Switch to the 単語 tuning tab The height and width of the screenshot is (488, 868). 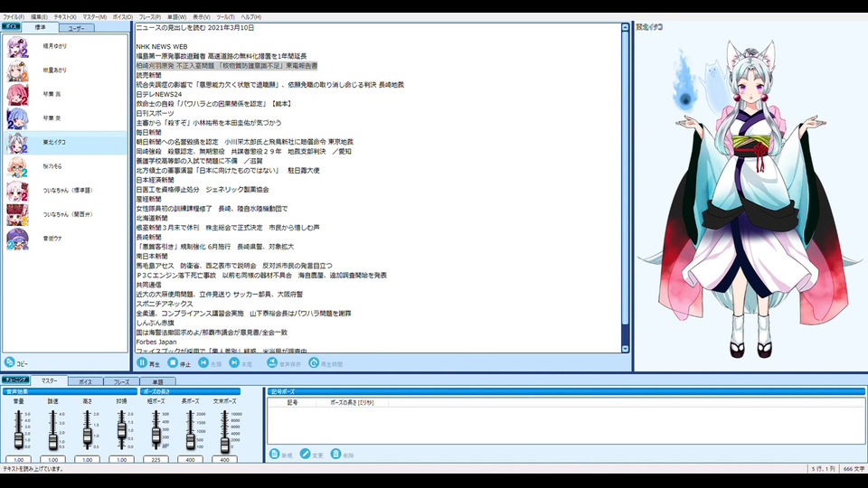157,381
